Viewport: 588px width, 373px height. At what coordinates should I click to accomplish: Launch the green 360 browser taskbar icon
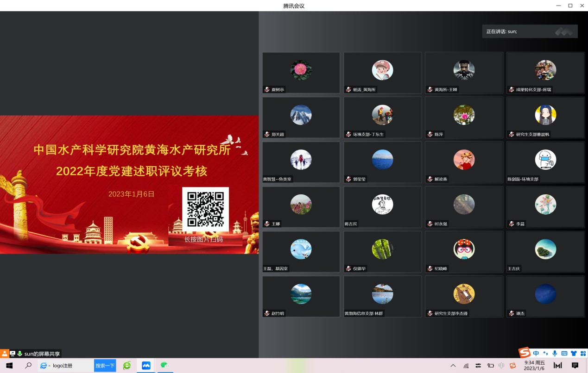127,366
